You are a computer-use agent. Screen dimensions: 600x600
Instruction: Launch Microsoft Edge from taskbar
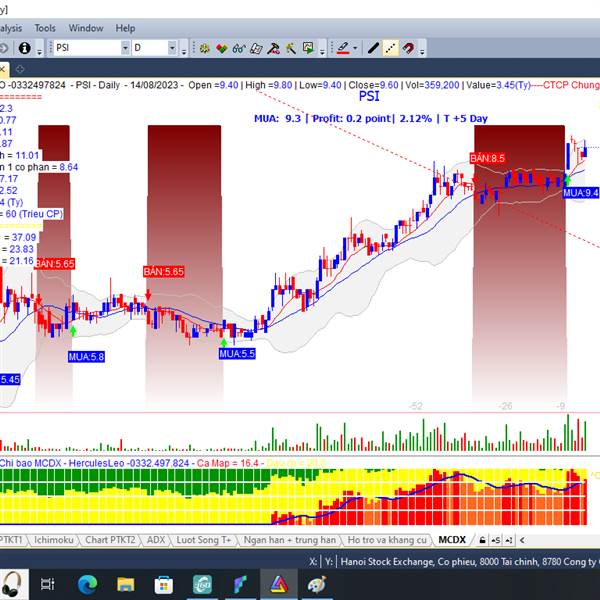click(x=87, y=585)
